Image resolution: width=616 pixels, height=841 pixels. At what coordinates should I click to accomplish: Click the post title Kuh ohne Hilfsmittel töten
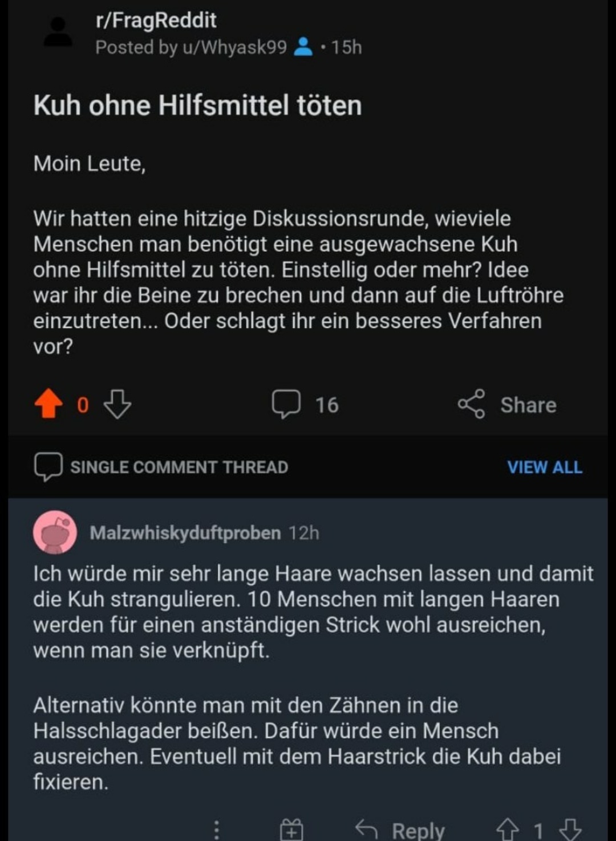click(x=197, y=106)
